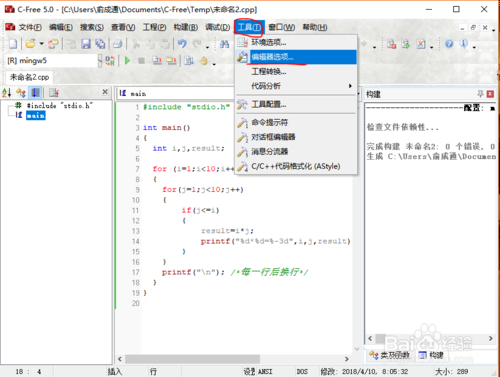Close the symbol panel with X

coord(105,91)
